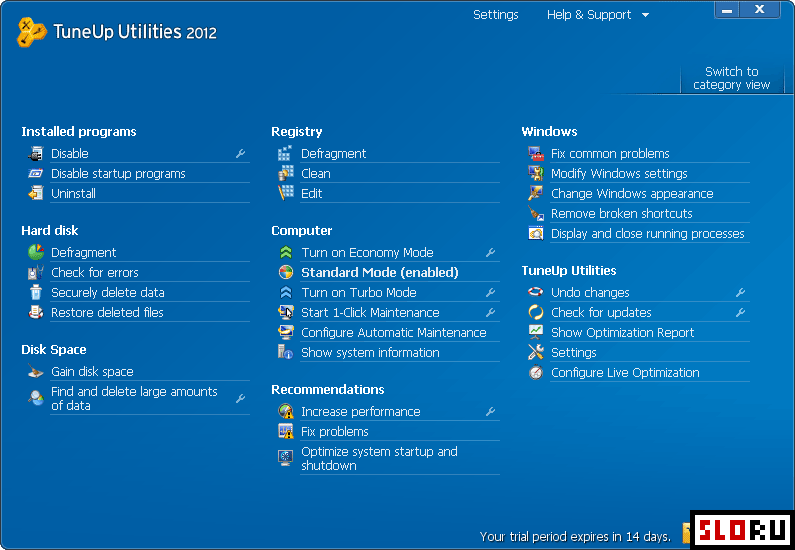The height and width of the screenshot is (550, 795).
Task: Click the TuneUp Settings tools icon
Action: coord(536,352)
